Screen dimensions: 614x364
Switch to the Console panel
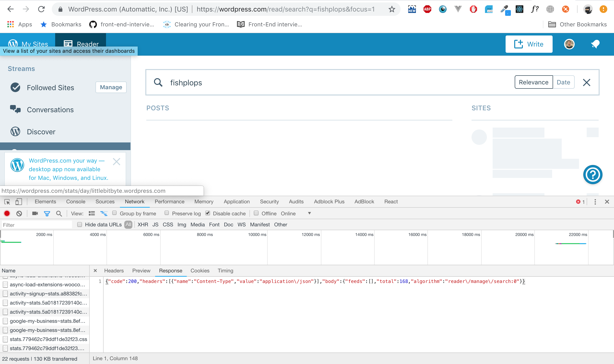[76, 202]
